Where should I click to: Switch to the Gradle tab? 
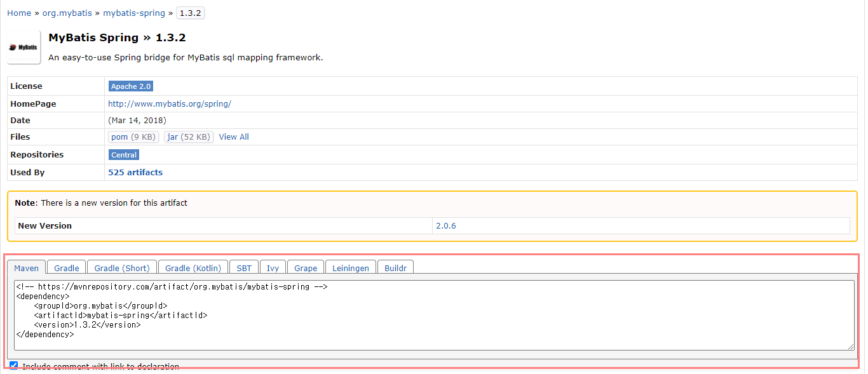(67, 268)
